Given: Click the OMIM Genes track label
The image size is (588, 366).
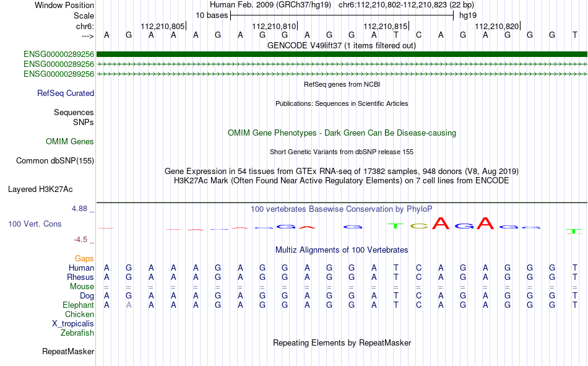Looking at the screenshot, I should (69, 142).
